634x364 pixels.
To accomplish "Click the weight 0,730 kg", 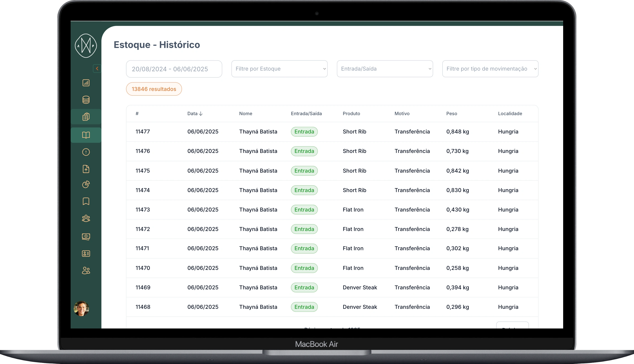I will click(x=457, y=151).
